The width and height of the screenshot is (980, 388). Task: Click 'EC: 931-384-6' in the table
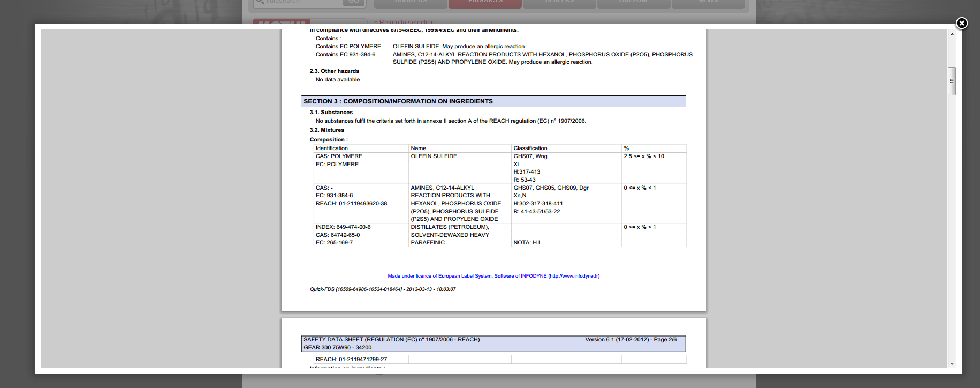coord(334,196)
